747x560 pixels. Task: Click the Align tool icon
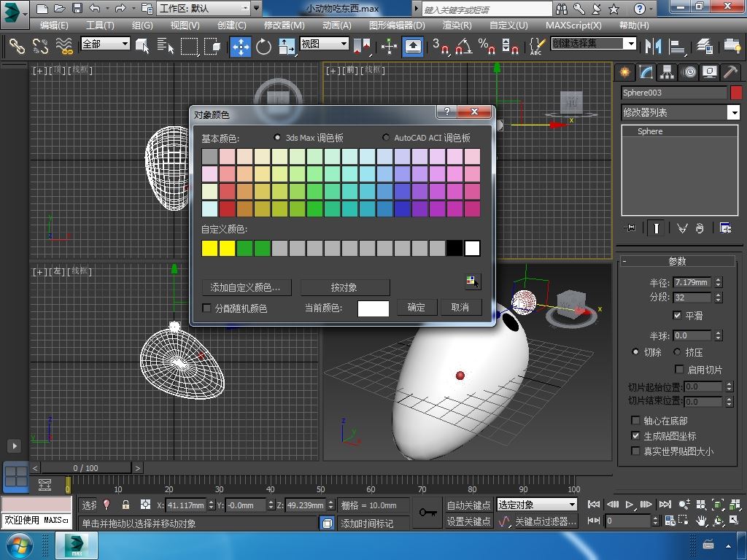click(x=676, y=46)
